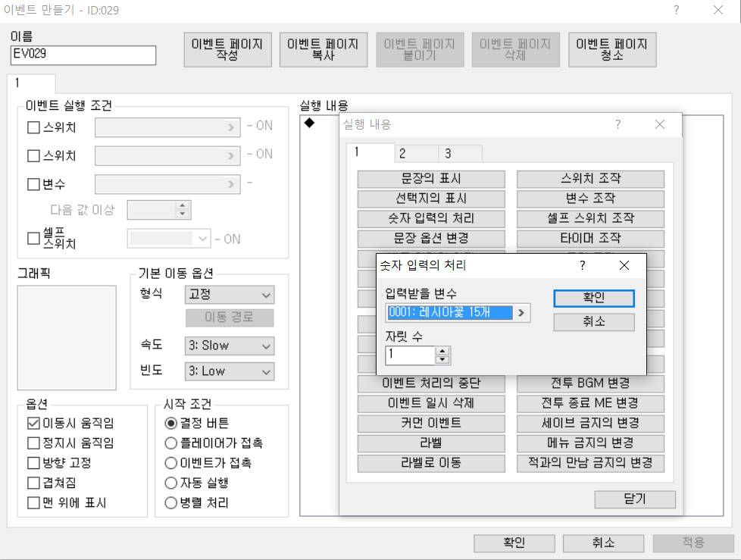
Task: Tick the 셀프 스위치 condition checkbox
Action: [x=33, y=238]
